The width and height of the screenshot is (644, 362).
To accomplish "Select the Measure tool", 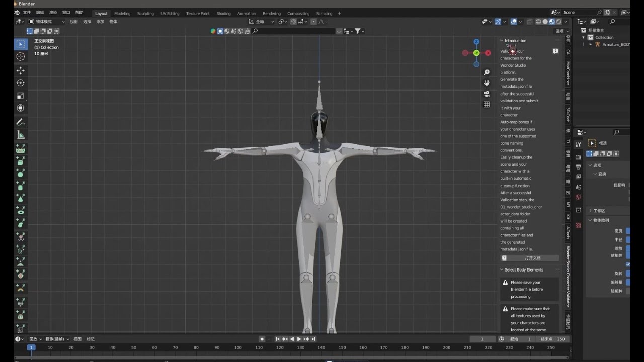I will tap(21, 134).
